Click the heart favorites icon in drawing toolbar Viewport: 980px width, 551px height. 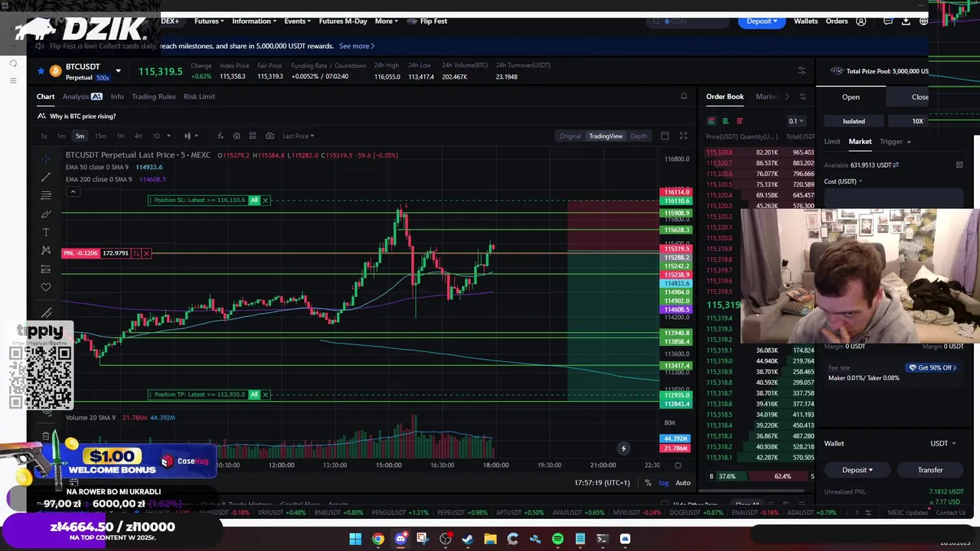[46, 287]
